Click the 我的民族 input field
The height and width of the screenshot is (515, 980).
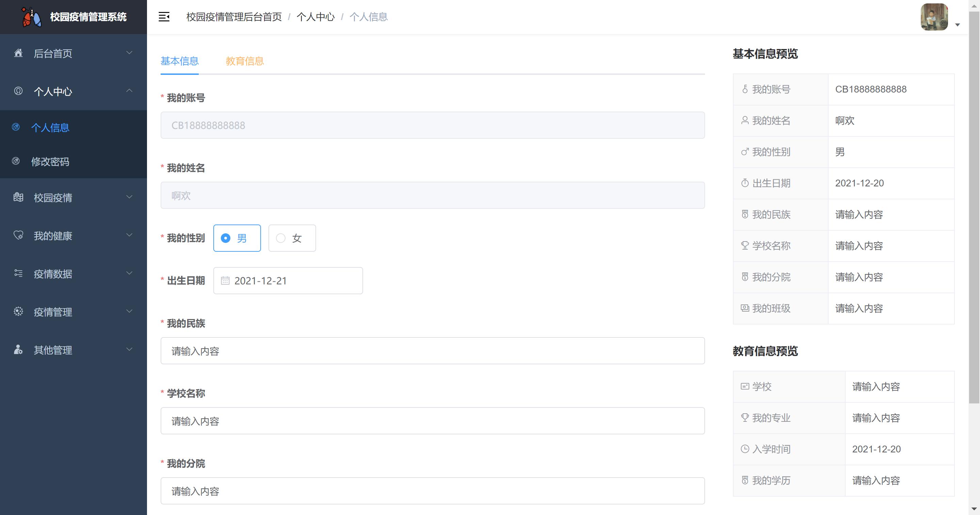tap(432, 351)
